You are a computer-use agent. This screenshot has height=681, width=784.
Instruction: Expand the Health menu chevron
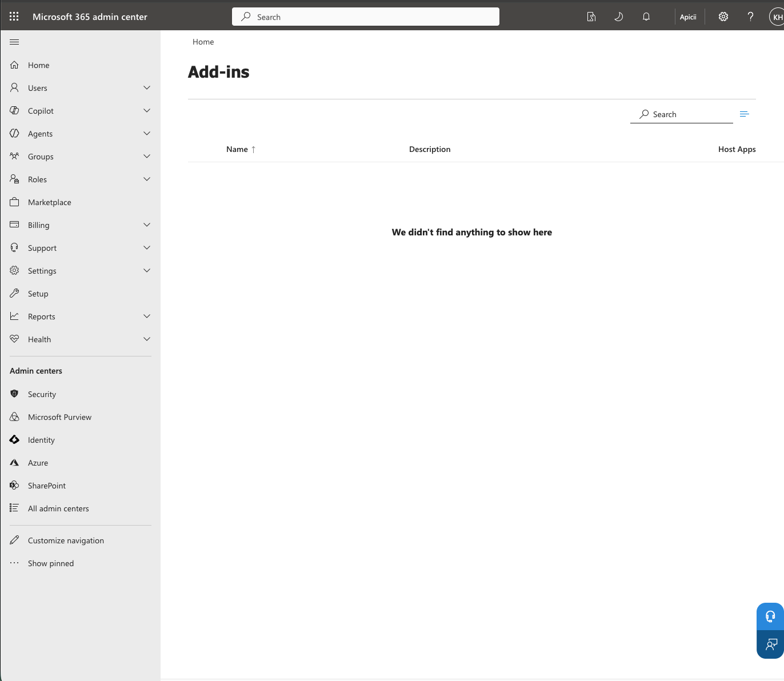click(x=147, y=339)
